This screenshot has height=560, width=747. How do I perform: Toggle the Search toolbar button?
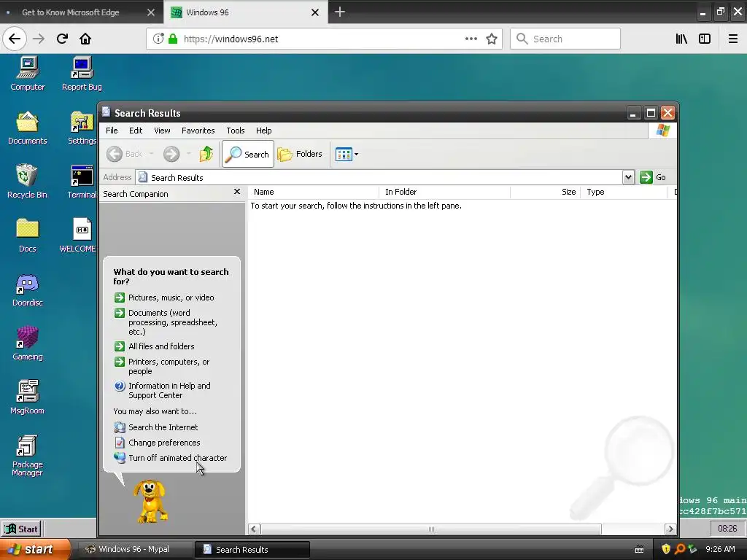[248, 154]
